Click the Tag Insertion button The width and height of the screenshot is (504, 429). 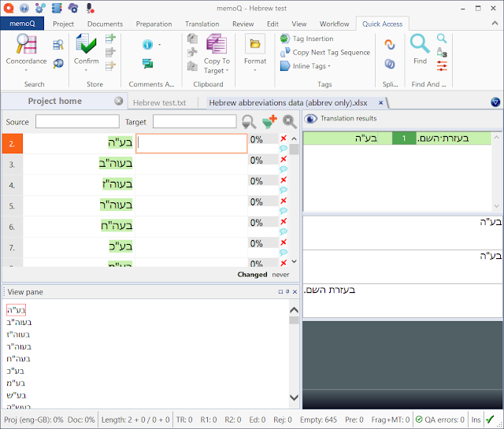[307, 39]
